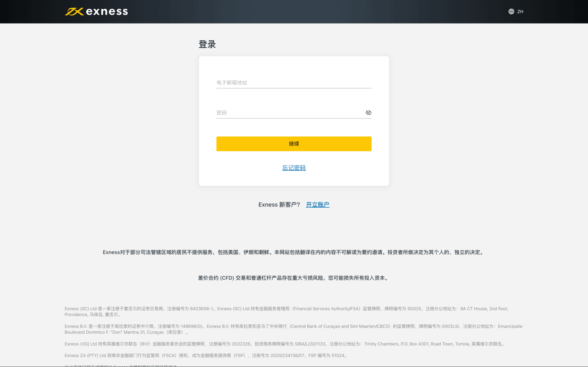Click the yellow 继续 button
The height and width of the screenshot is (367, 588).
click(294, 144)
